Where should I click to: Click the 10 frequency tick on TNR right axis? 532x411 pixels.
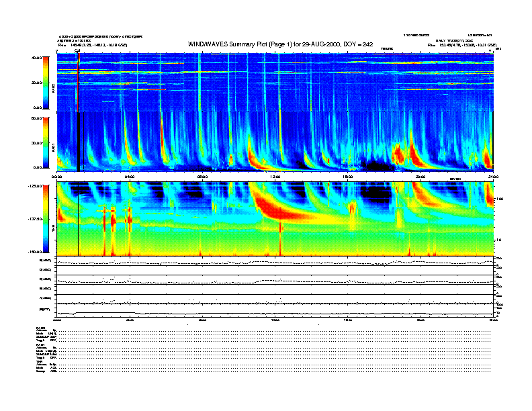498,240
